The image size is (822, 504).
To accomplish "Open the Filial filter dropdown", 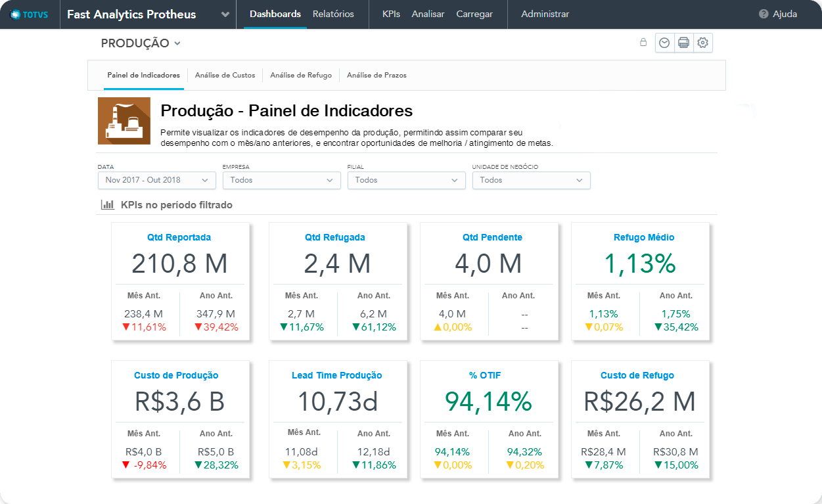I will [406, 180].
